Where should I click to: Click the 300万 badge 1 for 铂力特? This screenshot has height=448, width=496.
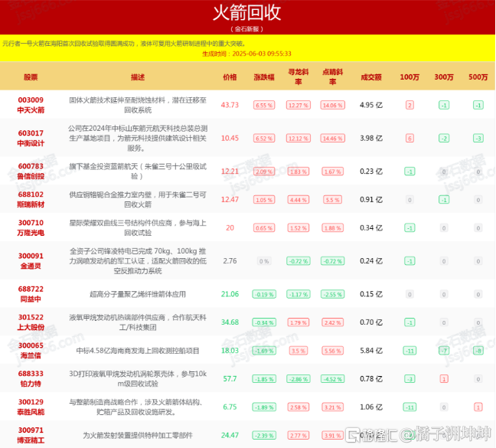(x=444, y=379)
